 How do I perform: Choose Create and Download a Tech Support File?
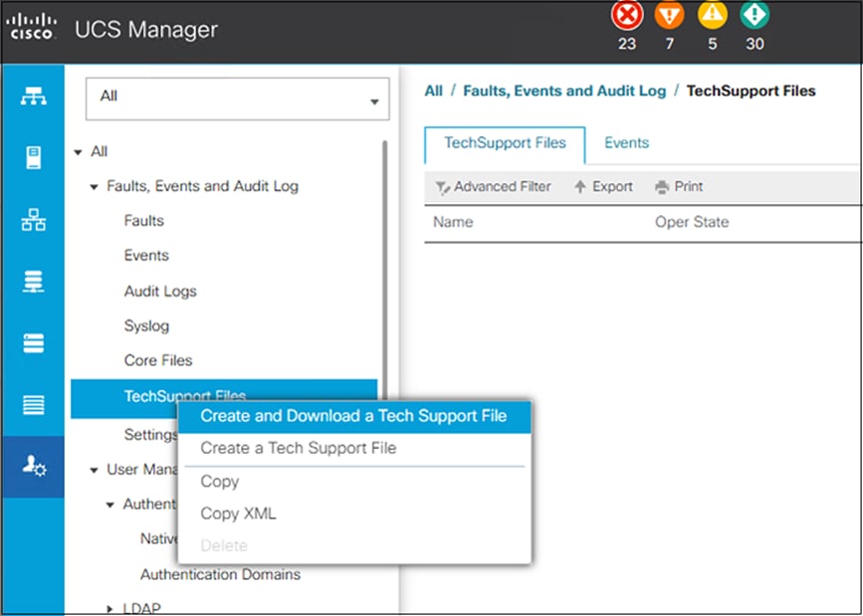[x=354, y=416]
